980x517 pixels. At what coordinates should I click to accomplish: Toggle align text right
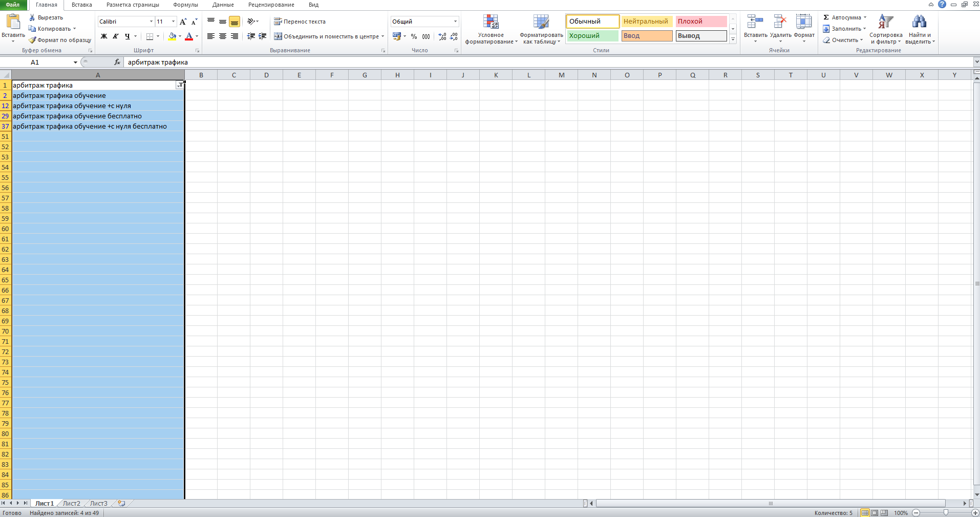[x=235, y=36]
